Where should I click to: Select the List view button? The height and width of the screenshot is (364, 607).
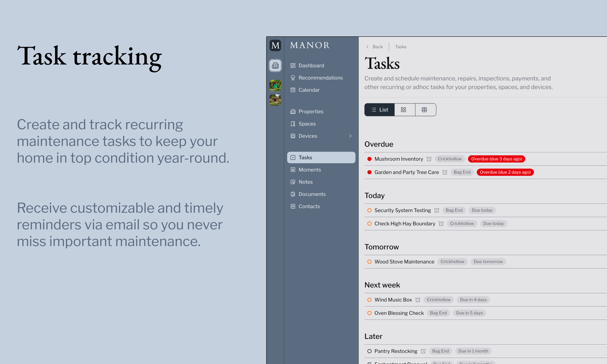[x=379, y=110]
